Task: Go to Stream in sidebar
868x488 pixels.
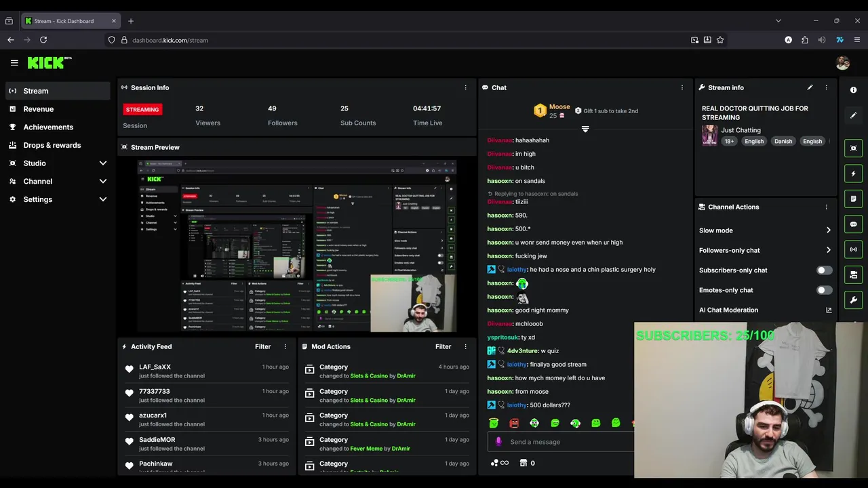Action: coord(57,91)
